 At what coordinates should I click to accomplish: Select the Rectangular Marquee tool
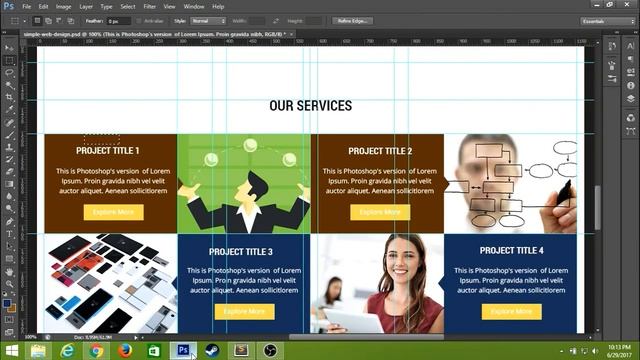point(9,61)
